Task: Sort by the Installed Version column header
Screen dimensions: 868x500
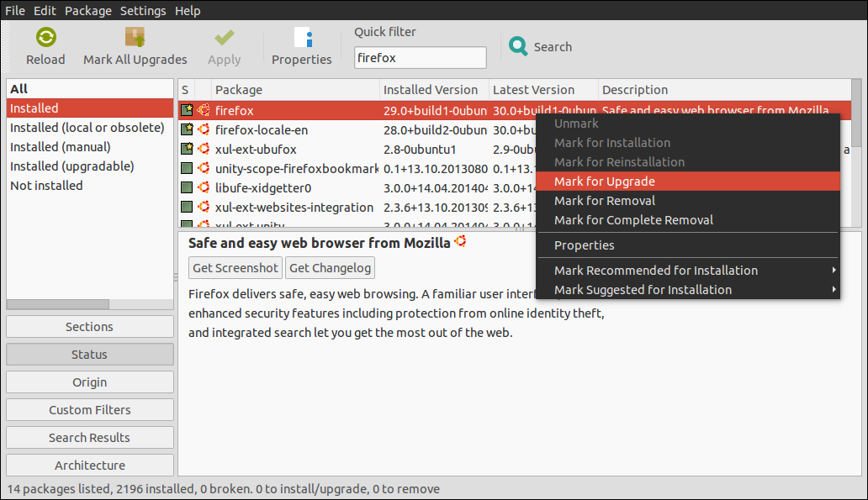Action: click(435, 90)
